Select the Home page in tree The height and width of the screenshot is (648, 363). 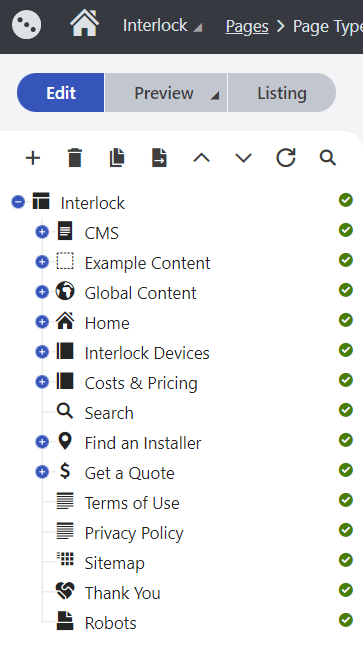(107, 323)
